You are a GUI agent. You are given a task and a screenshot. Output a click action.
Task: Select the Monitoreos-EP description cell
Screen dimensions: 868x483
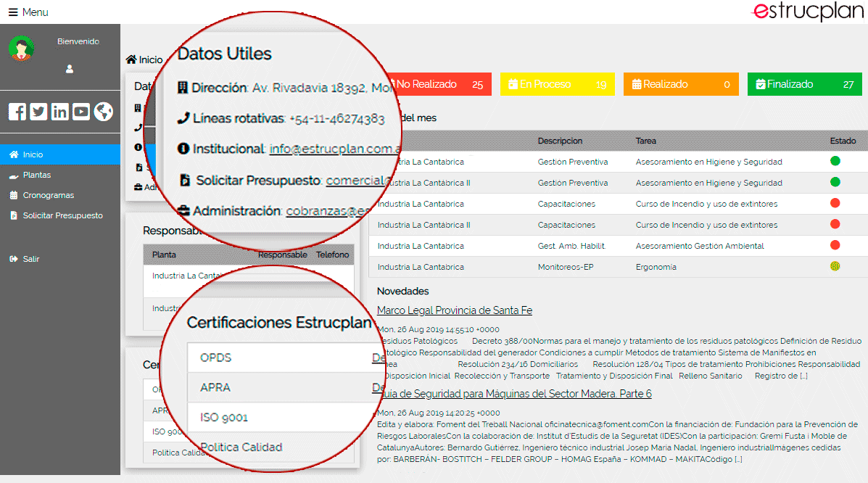coord(566,267)
